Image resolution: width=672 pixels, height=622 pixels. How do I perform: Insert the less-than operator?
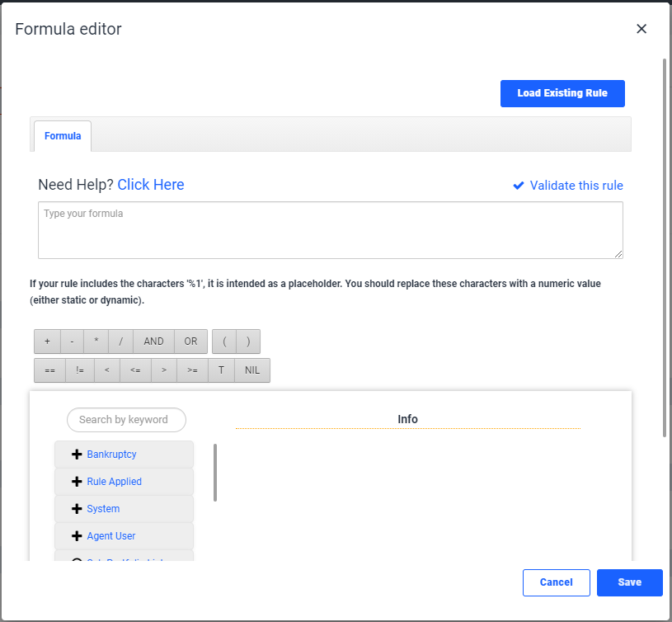107,370
